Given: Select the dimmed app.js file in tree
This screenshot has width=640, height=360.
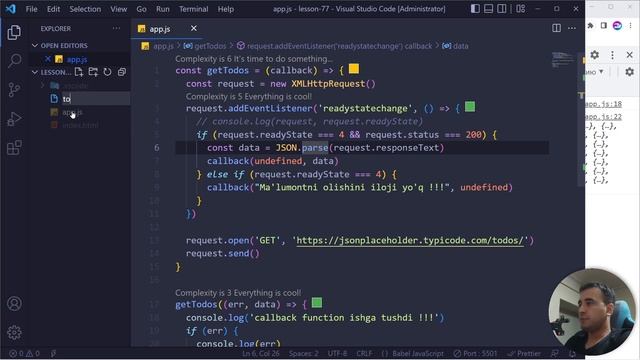Looking at the screenshot, I should click(73, 112).
